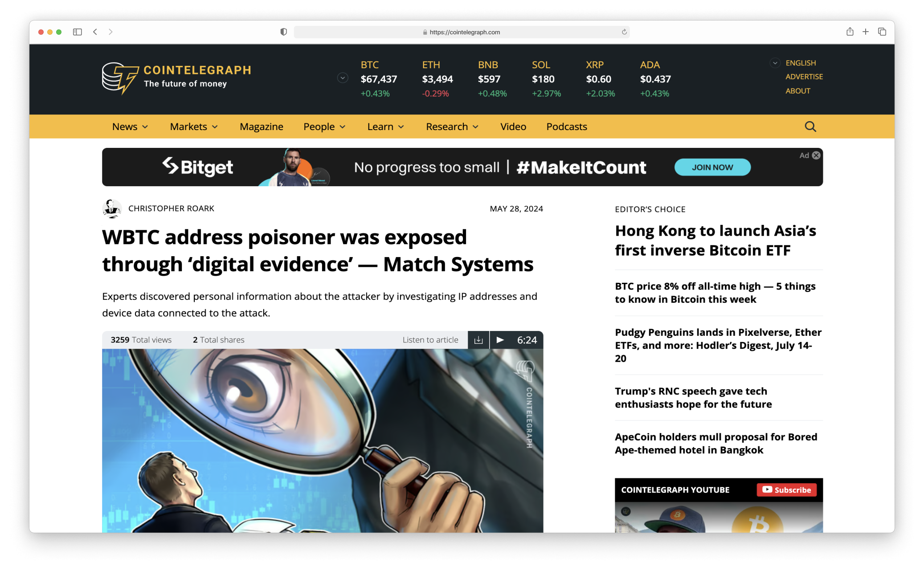Play the Listen to article audio

click(500, 340)
